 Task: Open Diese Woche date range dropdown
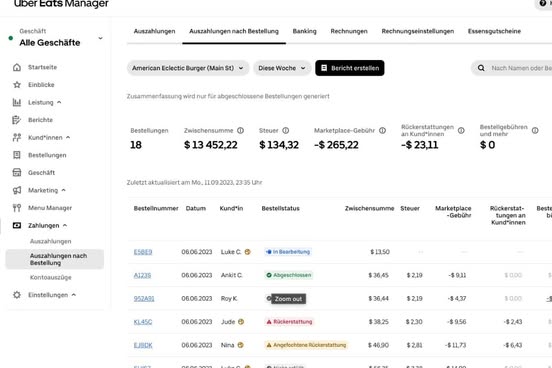pyautogui.click(x=282, y=68)
